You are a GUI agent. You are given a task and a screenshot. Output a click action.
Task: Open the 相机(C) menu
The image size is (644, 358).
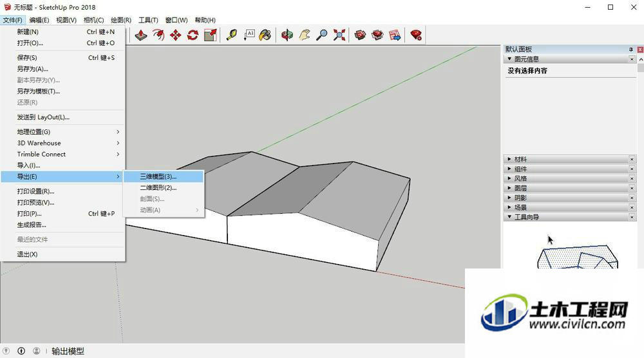pyautogui.click(x=93, y=20)
